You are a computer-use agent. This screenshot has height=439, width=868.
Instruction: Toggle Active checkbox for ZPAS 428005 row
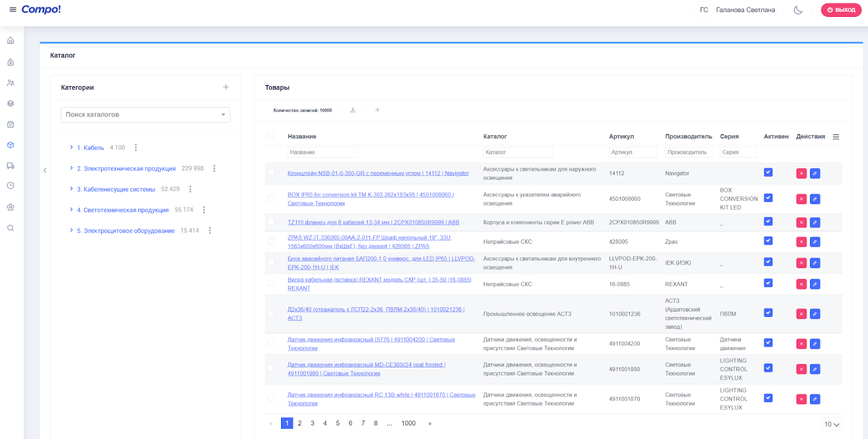coord(768,241)
